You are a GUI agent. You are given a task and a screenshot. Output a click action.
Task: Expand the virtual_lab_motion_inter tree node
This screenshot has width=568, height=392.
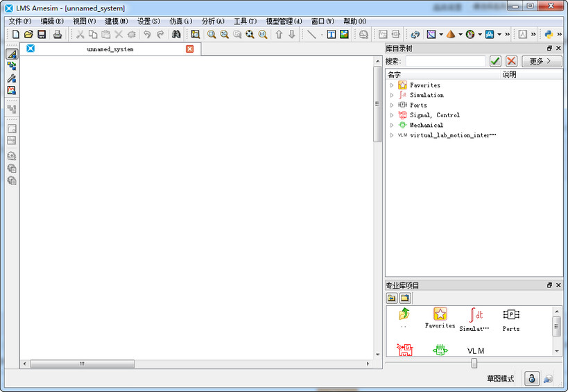click(392, 135)
